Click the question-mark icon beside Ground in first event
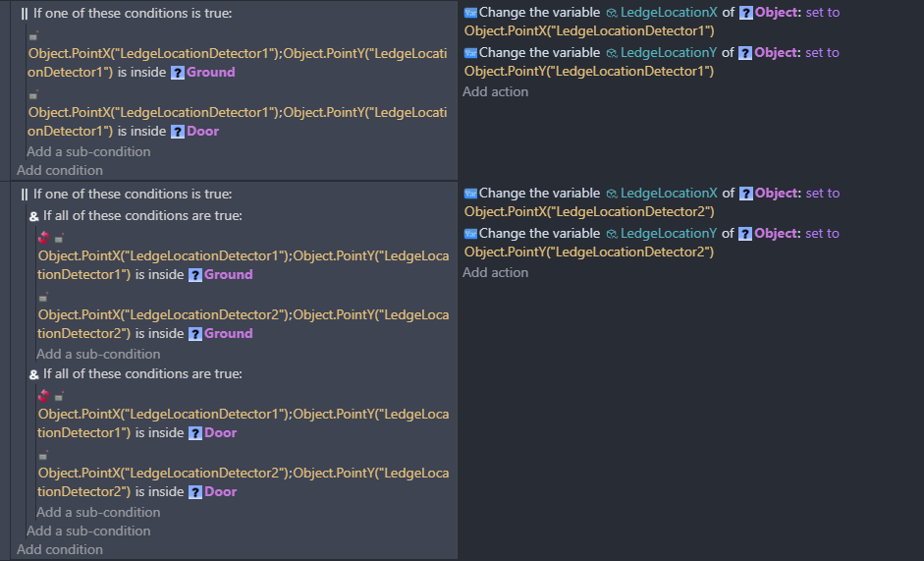 [x=178, y=73]
